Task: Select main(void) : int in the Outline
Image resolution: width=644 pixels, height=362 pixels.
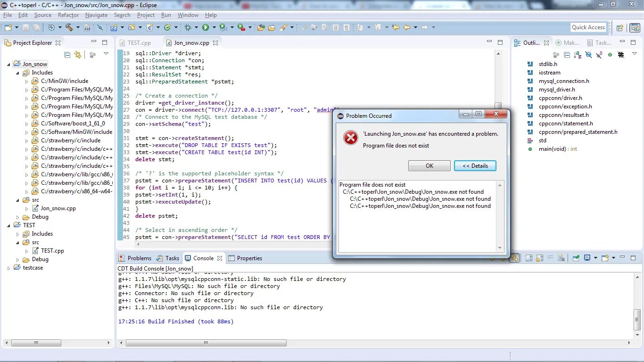Action: 553,149
